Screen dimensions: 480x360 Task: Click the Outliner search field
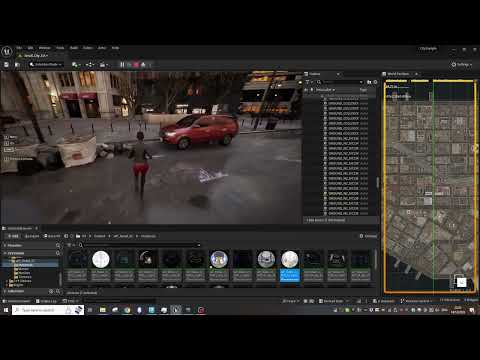click(x=341, y=82)
